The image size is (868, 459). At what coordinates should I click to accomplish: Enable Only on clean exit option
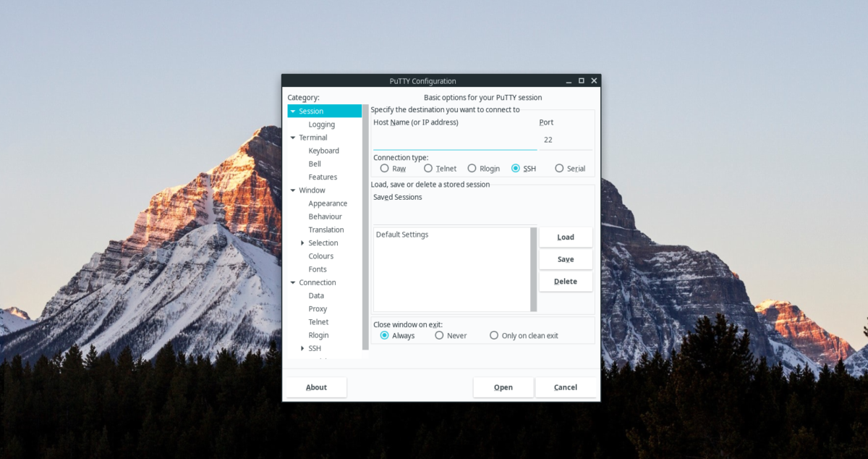coord(493,335)
